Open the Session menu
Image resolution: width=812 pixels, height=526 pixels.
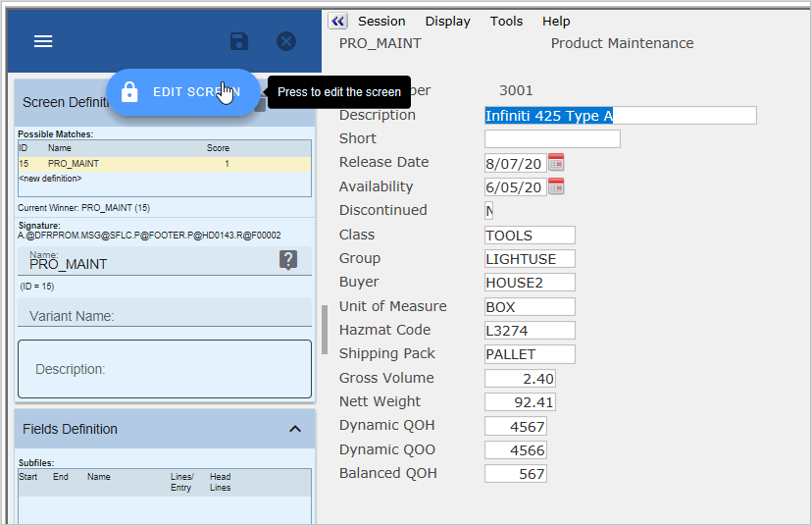pyautogui.click(x=381, y=21)
